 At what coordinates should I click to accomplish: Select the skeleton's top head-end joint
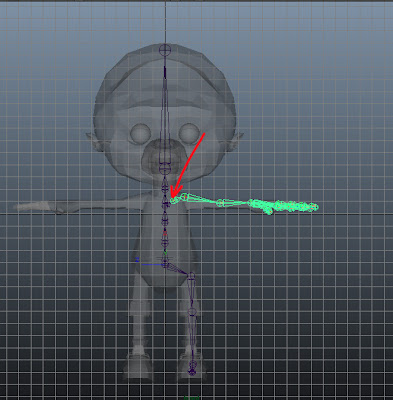tap(165, 50)
